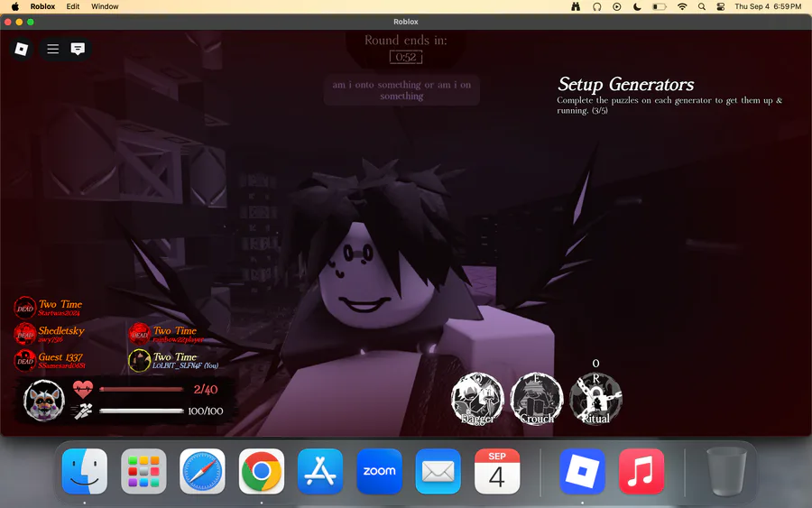Image resolution: width=812 pixels, height=508 pixels.
Task: Select dead Shedletsky player portrait
Action: pyautogui.click(x=25, y=334)
